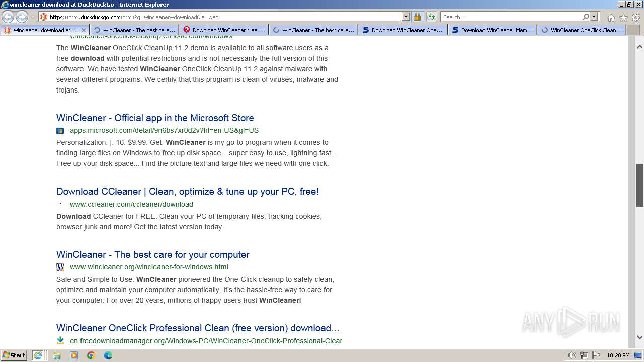Click the browser Back arrow button
The height and width of the screenshot is (362, 644).
click(8, 17)
